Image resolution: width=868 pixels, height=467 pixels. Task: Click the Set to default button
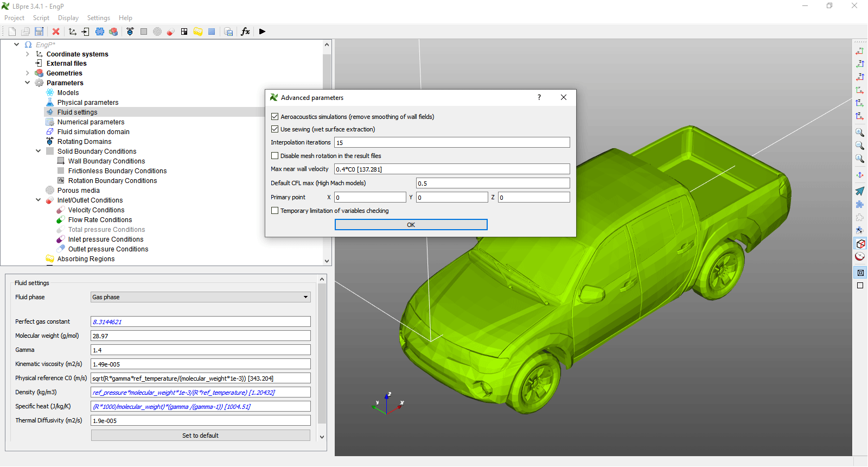pyautogui.click(x=200, y=436)
